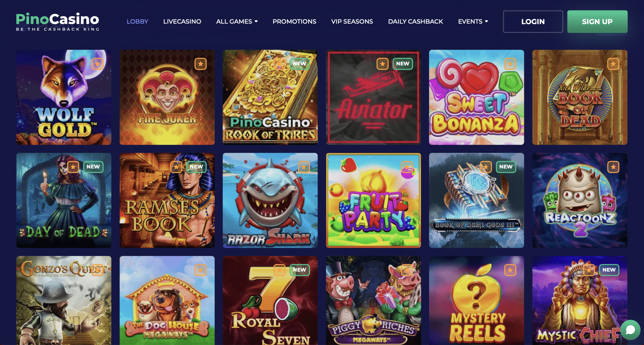644x345 pixels.
Task: Star the Mystery Reels game
Action: [x=510, y=270]
